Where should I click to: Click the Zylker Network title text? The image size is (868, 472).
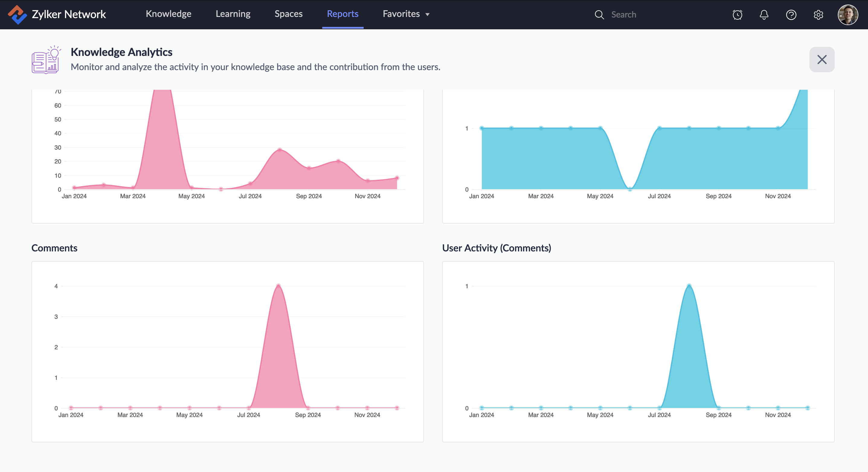[69, 15]
